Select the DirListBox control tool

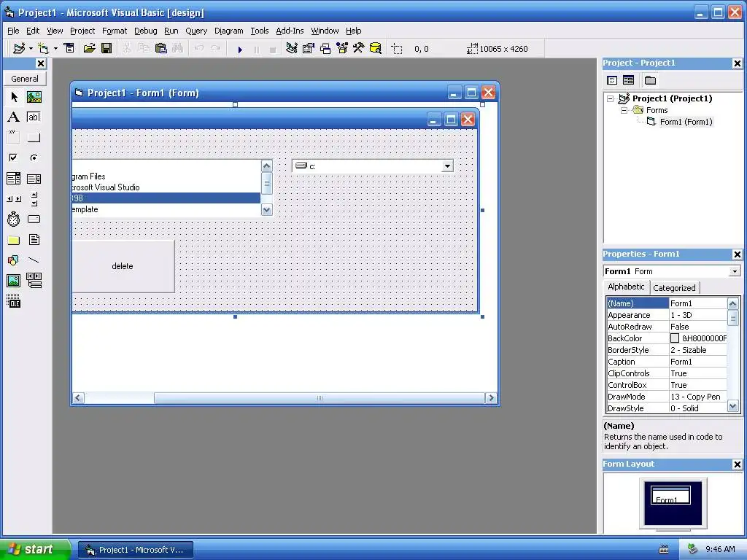click(x=14, y=239)
